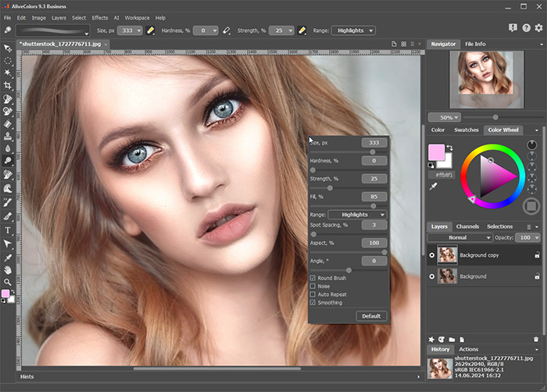547x392 pixels.
Task: Switch to the File Info tab
Action: (x=475, y=44)
